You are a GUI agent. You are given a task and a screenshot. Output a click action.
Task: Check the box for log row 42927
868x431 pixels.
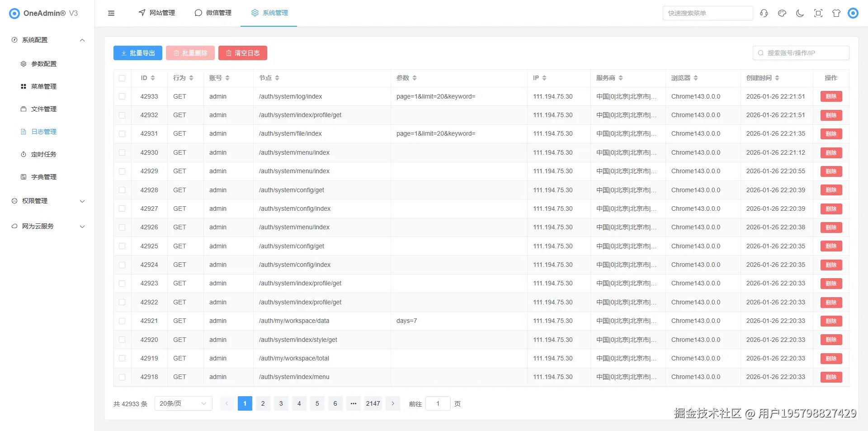coord(122,208)
